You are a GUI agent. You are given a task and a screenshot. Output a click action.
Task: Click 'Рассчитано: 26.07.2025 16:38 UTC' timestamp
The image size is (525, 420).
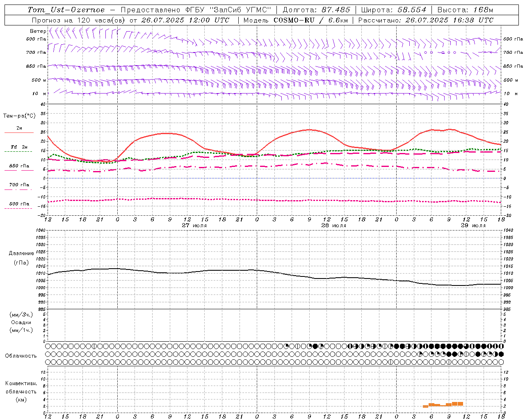[x=426, y=20]
